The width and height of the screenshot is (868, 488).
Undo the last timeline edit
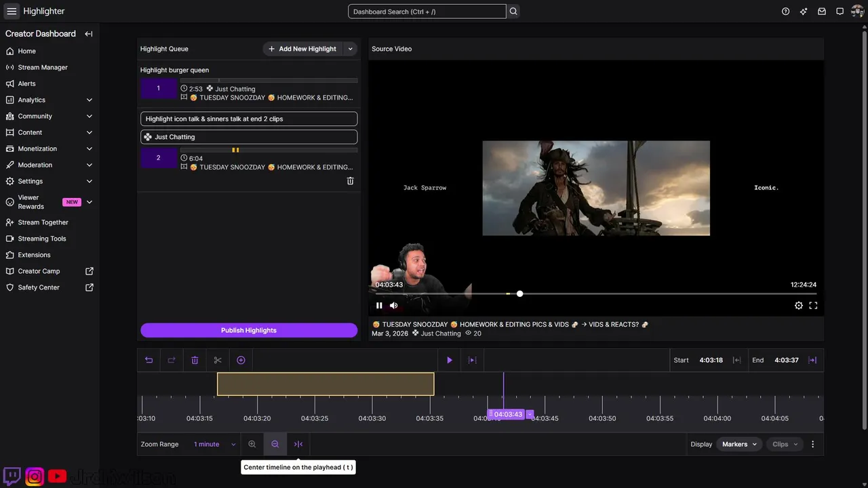pyautogui.click(x=149, y=360)
